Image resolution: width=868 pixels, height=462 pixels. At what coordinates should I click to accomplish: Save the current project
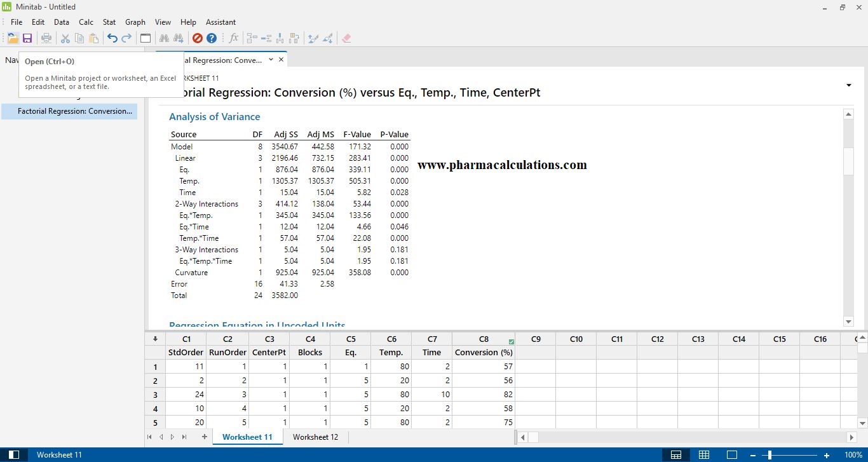tap(27, 37)
